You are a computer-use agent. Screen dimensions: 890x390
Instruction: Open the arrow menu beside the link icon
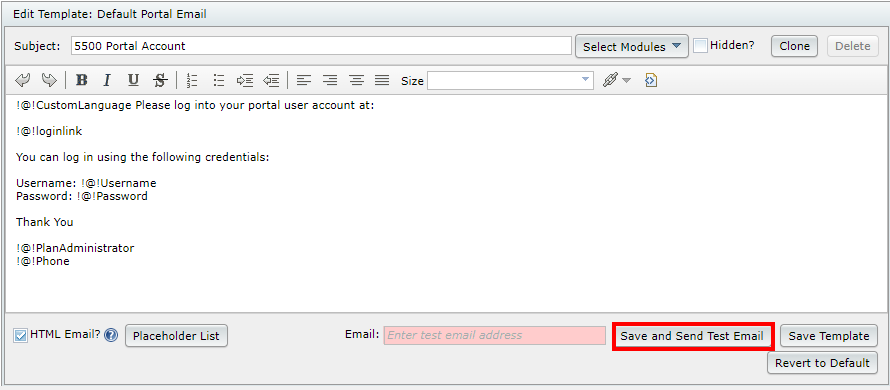pos(627,81)
